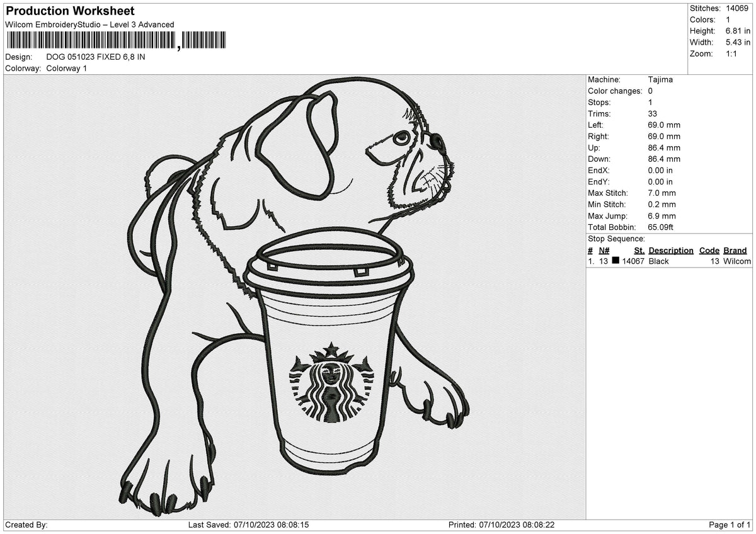Viewport: 756px width, 534px height.
Task: Select the Up value 86.4 mm
Action: coord(664,147)
